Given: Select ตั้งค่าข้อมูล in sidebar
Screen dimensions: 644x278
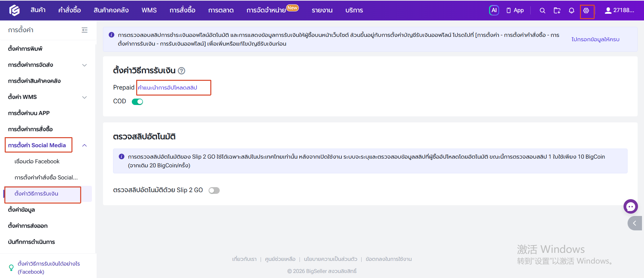Looking at the screenshot, I should pos(21,210).
